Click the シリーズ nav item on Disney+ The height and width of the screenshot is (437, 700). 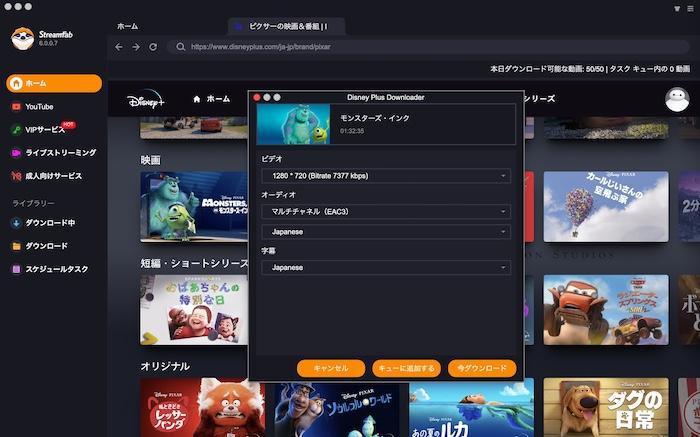pyautogui.click(x=540, y=99)
